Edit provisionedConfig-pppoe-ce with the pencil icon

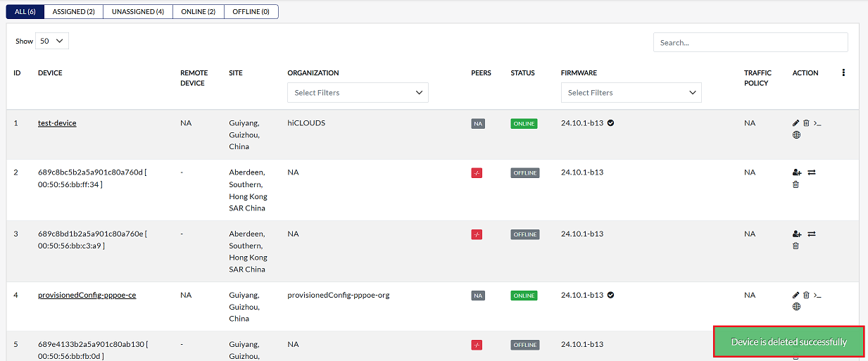click(x=796, y=295)
